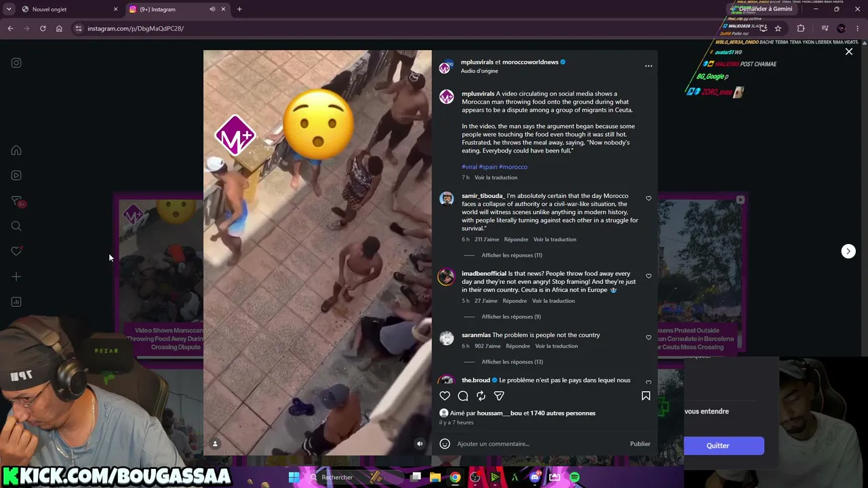
Task: Click the "Ajouter un commentaire" field
Action: tap(539, 444)
